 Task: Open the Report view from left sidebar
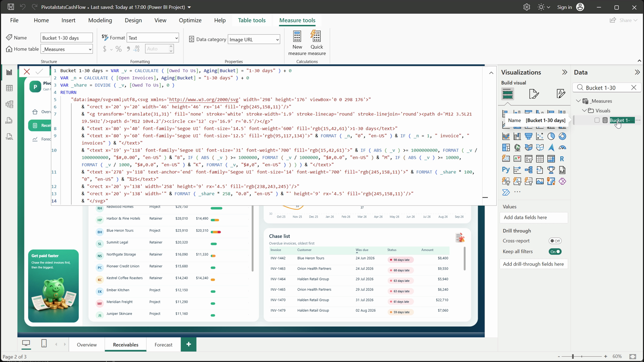point(9,72)
